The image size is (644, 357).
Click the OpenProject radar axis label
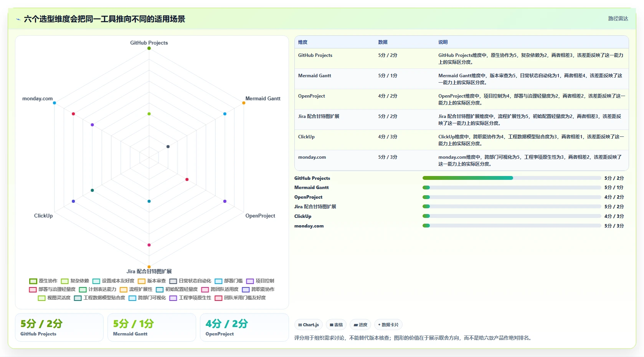[x=260, y=216]
